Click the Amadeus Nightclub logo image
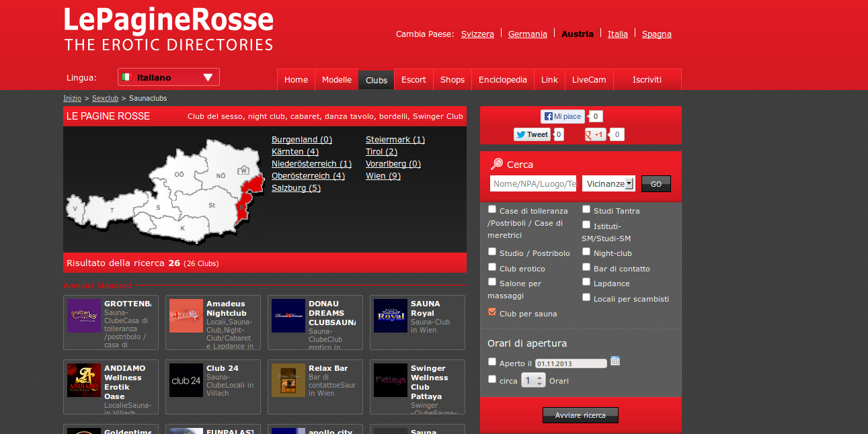The image size is (868, 434). tap(186, 316)
